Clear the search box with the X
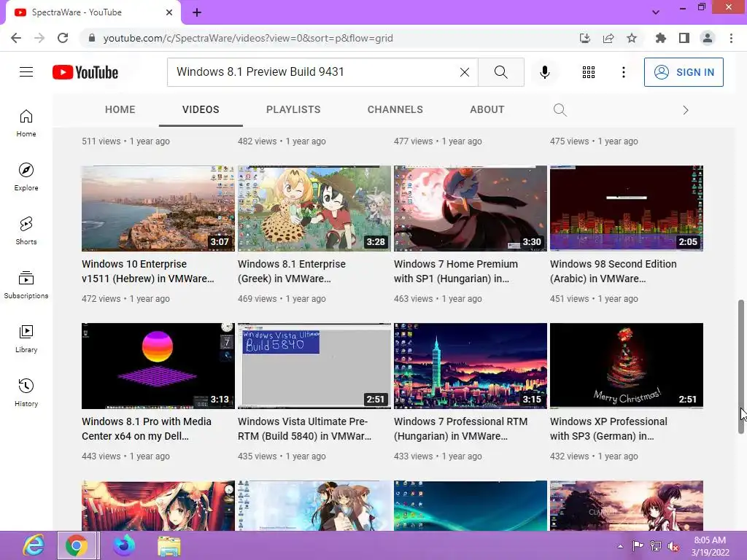The image size is (747, 560). coord(465,72)
